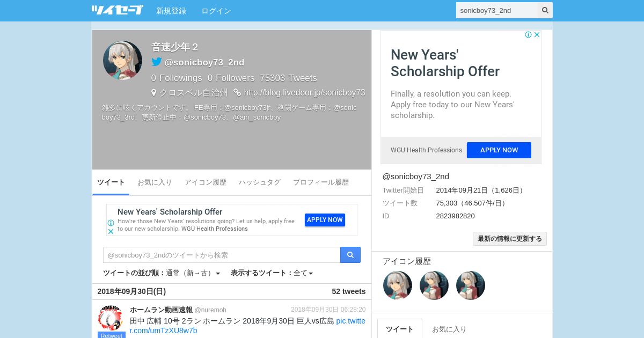Image resolution: width=644 pixels, height=338 pixels.
Task: Switch to the お気に入り tab
Action: (x=155, y=182)
